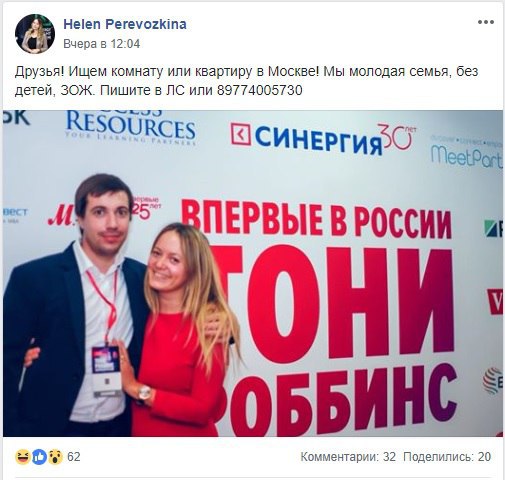Click the large ТОНИ text on banner

pyautogui.click(x=332, y=302)
